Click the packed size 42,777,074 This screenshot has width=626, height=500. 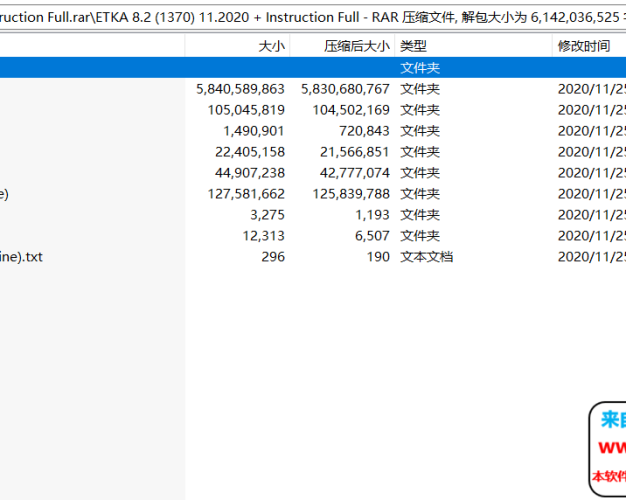coord(355,173)
